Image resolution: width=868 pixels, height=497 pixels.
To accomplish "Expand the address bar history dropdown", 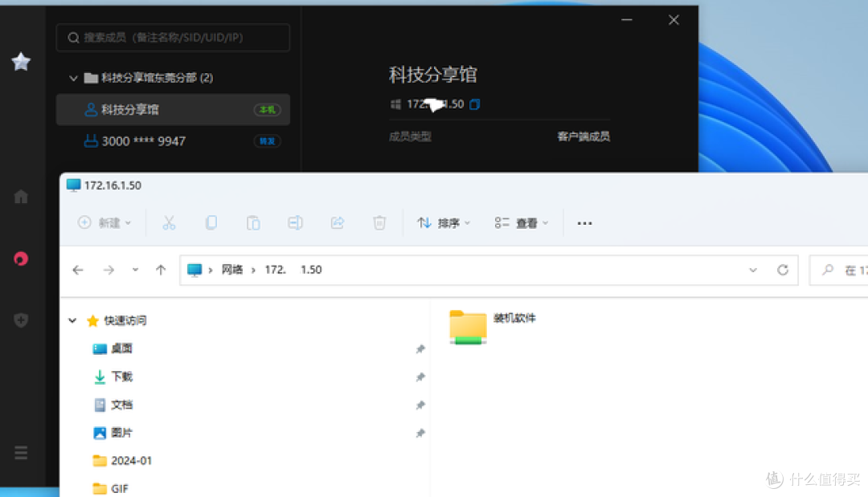I will tap(753, 270).
